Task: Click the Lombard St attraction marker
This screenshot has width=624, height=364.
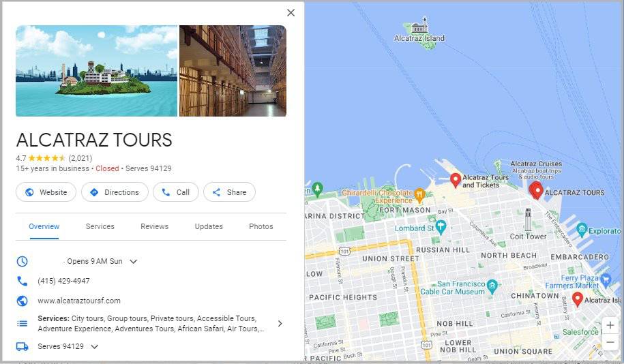Action: coord(440,228)
